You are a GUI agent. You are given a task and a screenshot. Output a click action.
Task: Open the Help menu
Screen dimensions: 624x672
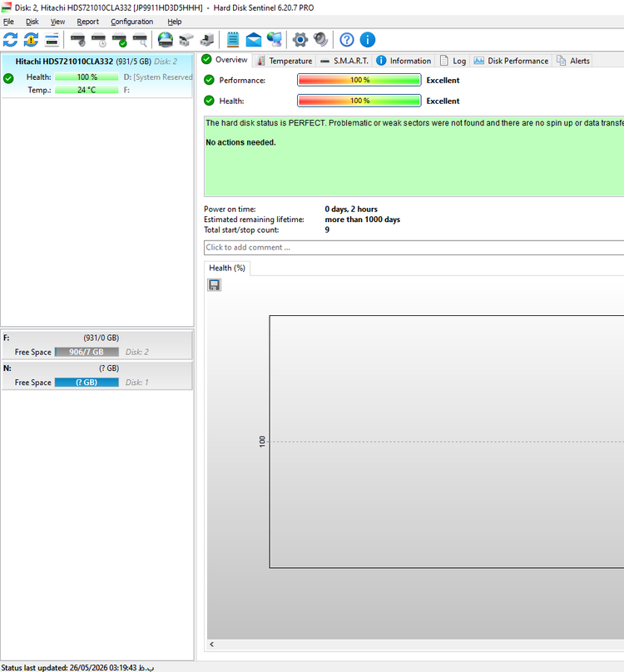tap(174, 22)
